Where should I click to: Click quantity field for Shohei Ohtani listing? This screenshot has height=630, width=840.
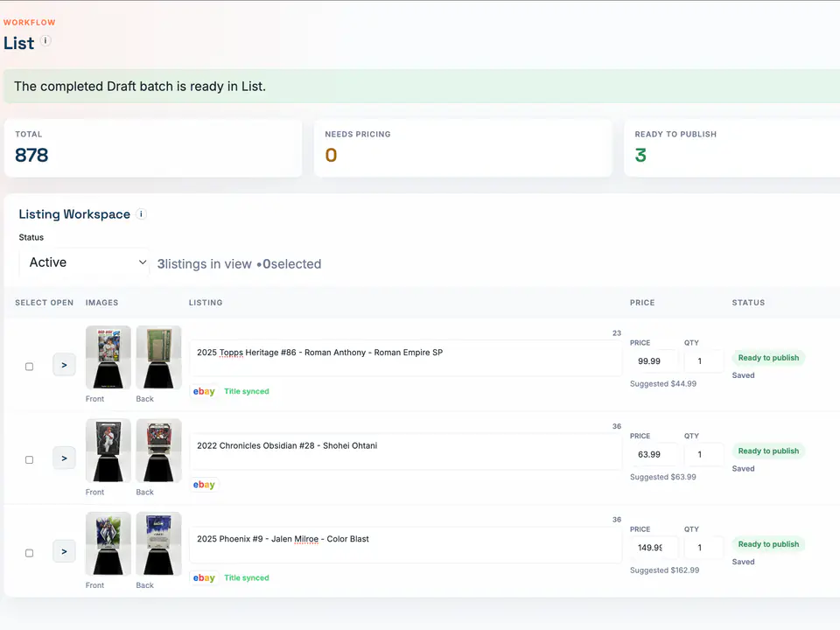point(703,454)
